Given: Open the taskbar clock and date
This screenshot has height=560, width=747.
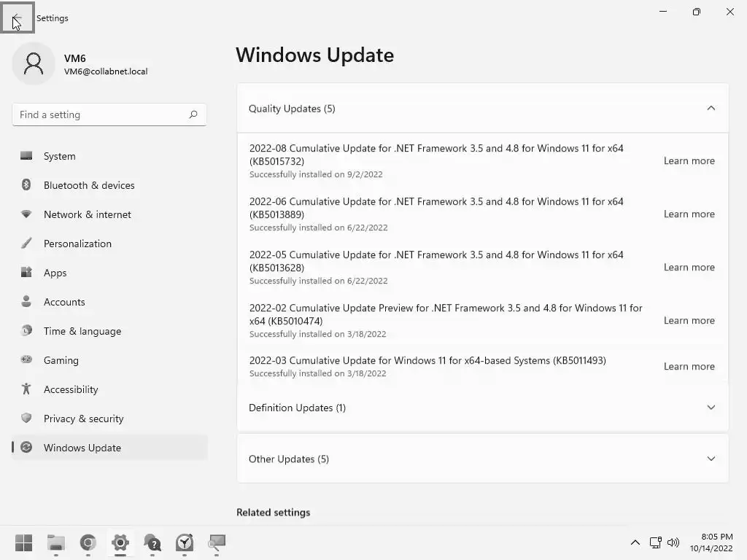Looking at the screenshot, I should [x=711, y=542].
